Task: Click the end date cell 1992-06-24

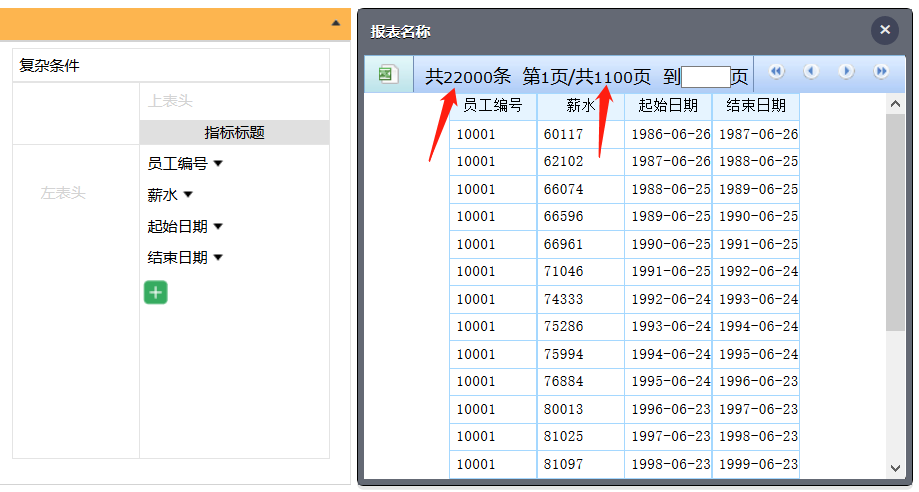Action: coord(756,272)
